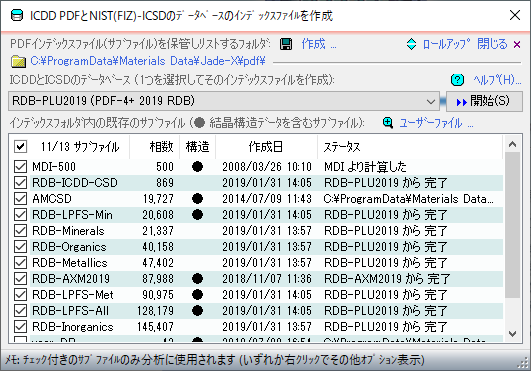This screenshot has width=531, height=371.
Task: Uncheck the RDB-Metallics subfile checkbox
Action: tap(20, 262)
